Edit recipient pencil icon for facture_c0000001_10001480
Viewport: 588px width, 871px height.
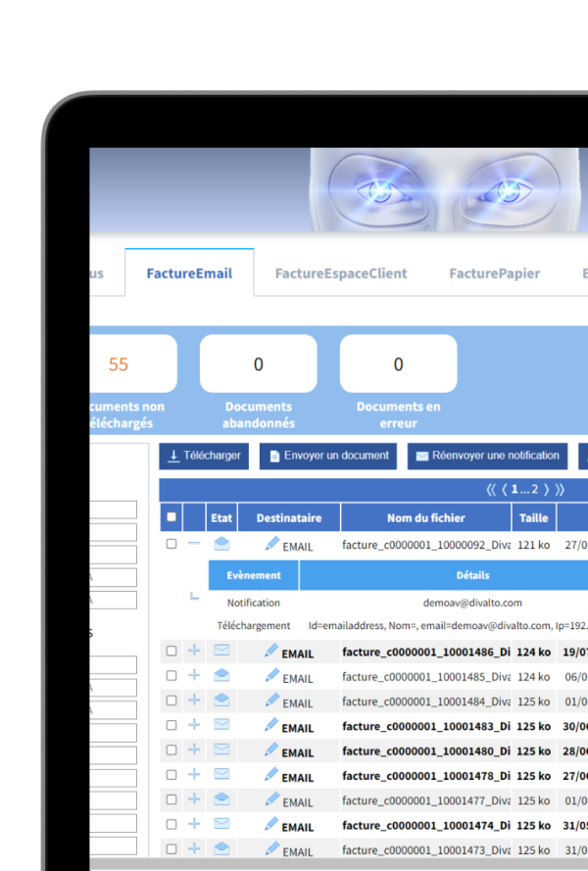coord(271,750)
